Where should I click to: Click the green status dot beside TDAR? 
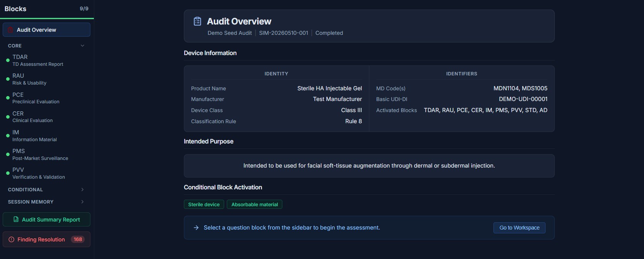point(8,60)
